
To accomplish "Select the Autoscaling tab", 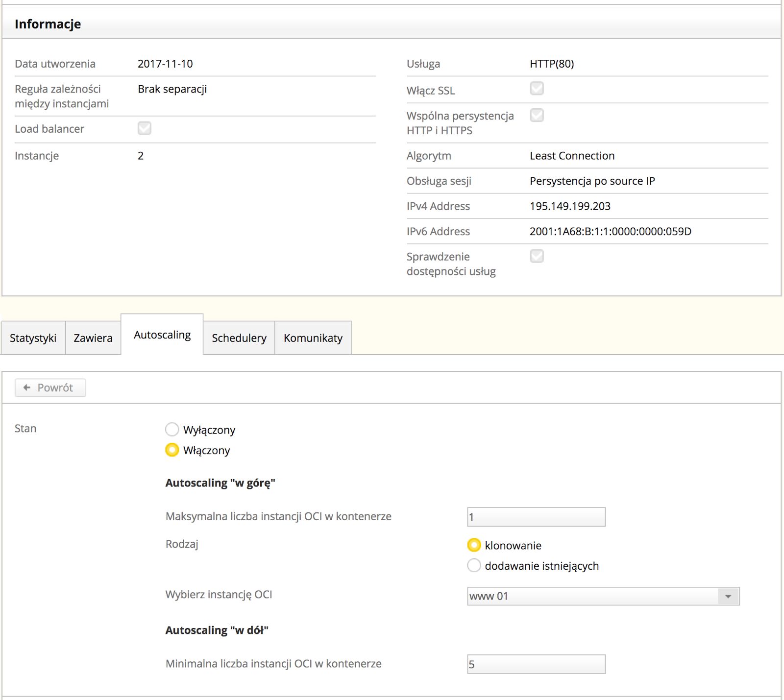I will [x=162, y=335].
